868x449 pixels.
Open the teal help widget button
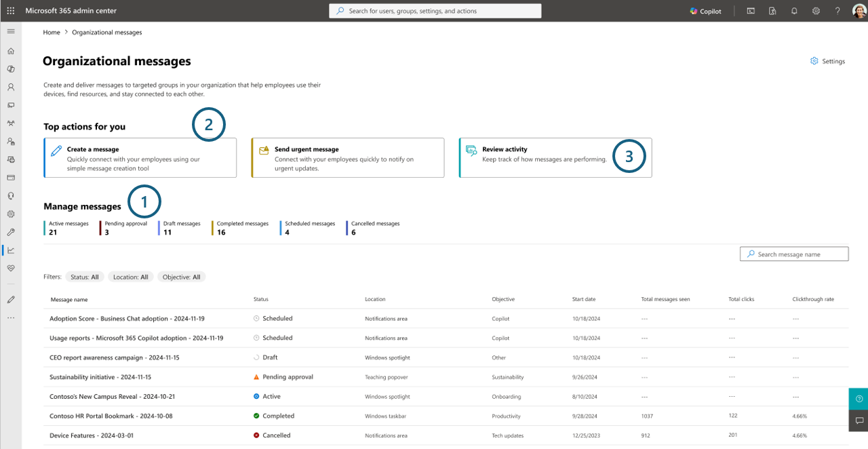859,399
